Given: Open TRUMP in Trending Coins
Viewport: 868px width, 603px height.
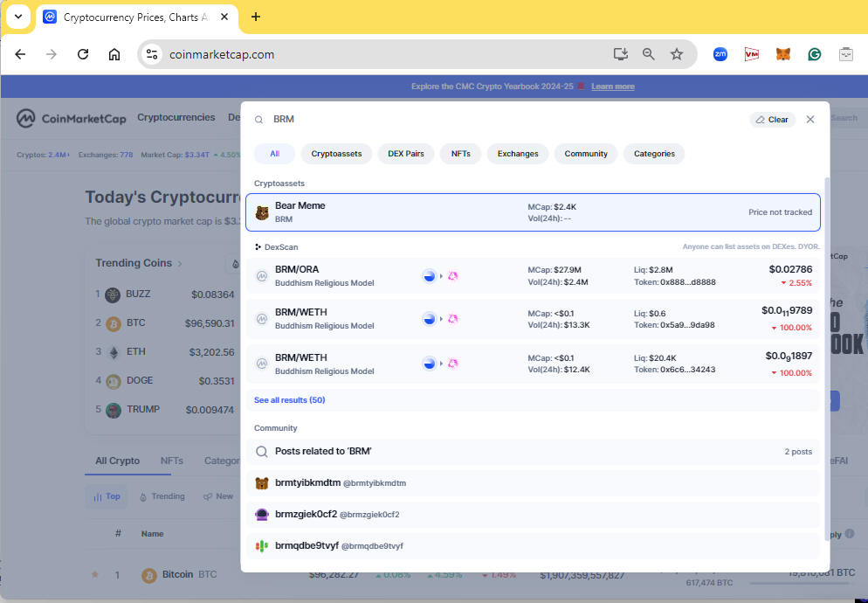Looking at the screenshot, I should pos(164,410).
